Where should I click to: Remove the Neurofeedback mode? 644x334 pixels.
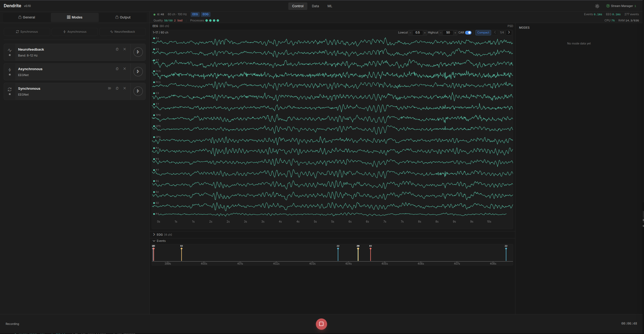point(125,49)
